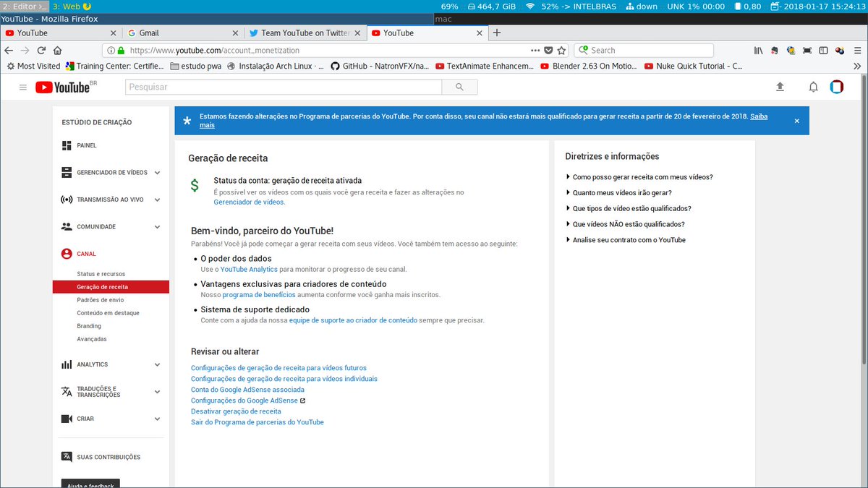
Task: Show more bookmarks overflow chevron
Action: 857,66
